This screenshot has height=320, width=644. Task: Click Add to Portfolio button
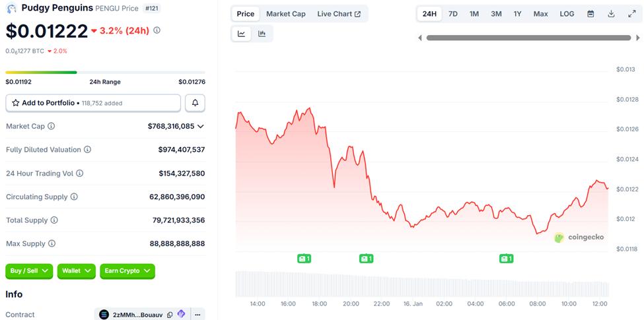(93, 103)
